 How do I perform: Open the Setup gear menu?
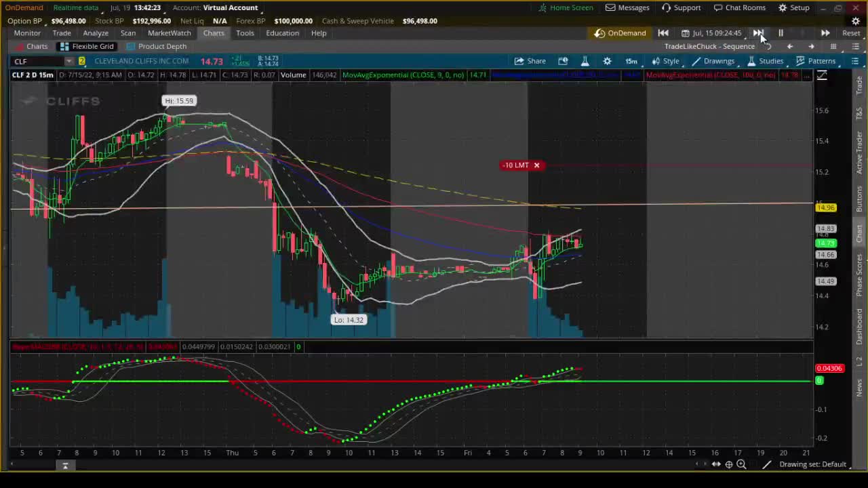[793, 7]
